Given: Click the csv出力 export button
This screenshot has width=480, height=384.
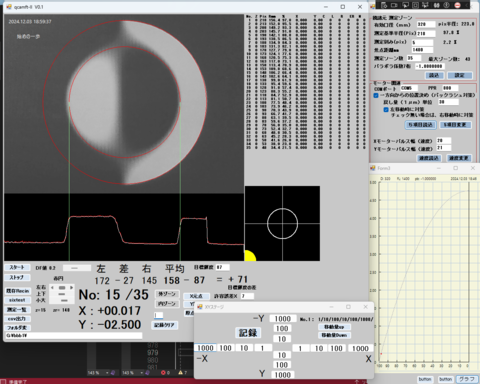Looking at the screenshot, I should pyautogui.click(x=17, y=319).
